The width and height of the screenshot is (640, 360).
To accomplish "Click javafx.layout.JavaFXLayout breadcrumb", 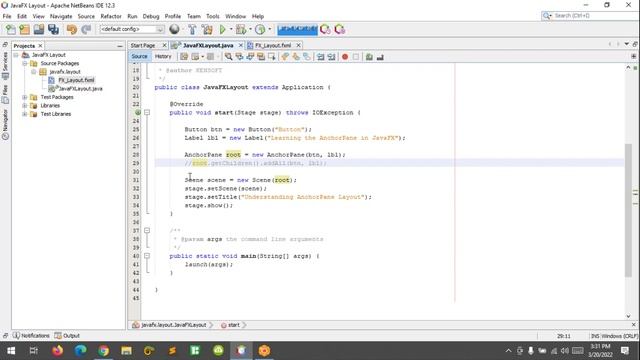I will pyautogui.click(x=169, y=325).
